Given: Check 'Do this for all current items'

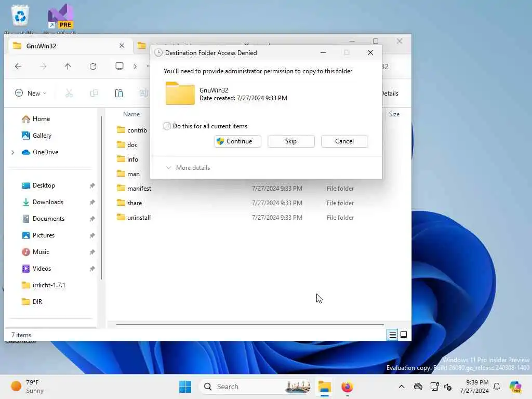Looking at the screenshot, I should (x=167, y=126).
